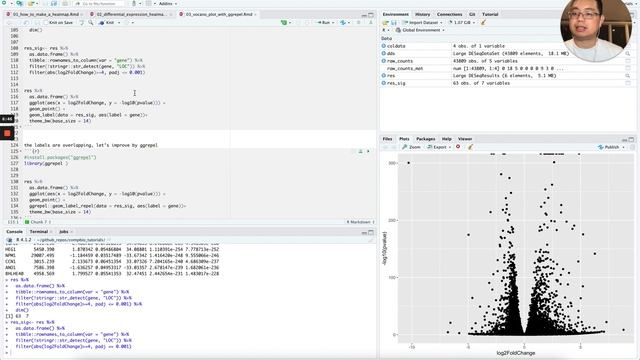
Task: Expand the coldata object
Action: click(x=384, y=46)
